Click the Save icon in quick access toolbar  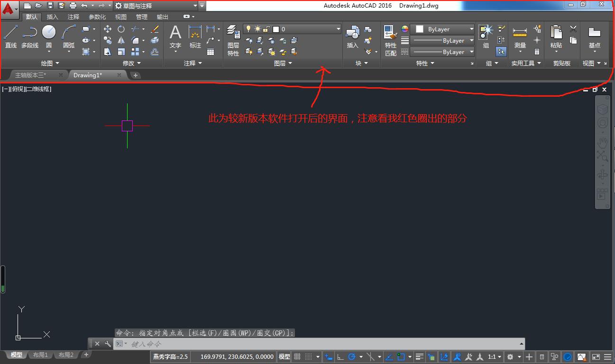coord(50,5)
